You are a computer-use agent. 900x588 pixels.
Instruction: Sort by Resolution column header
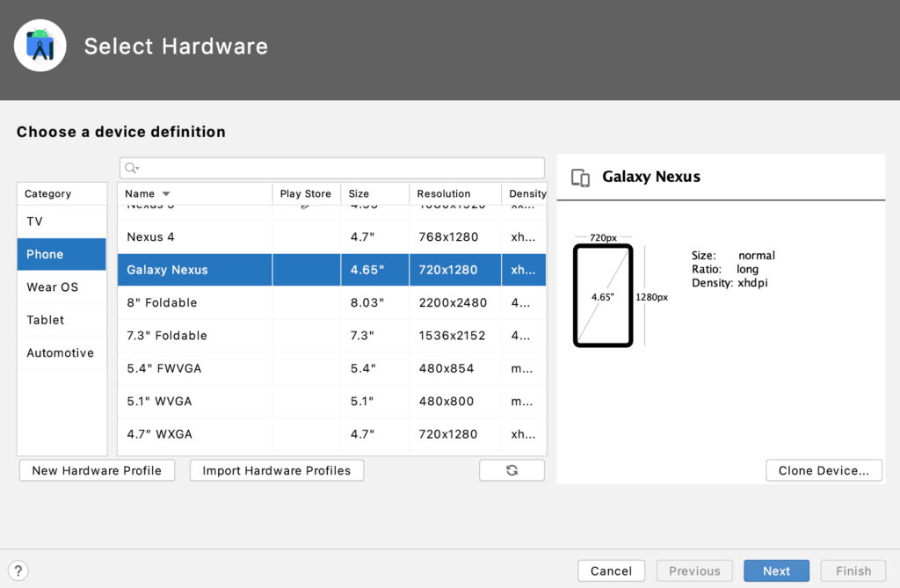click(x=455, y=194)
